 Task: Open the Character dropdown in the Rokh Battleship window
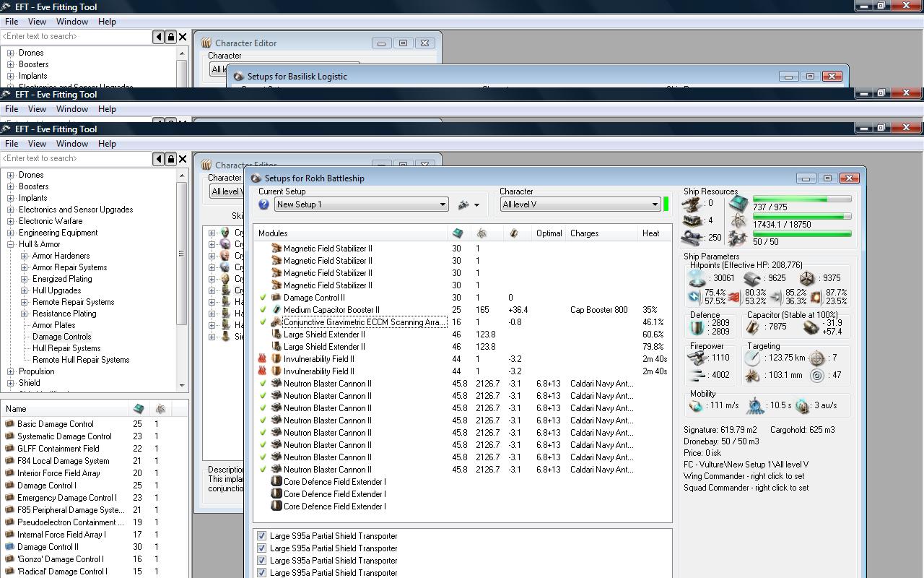pyautogui.click(x=580, y=204)
